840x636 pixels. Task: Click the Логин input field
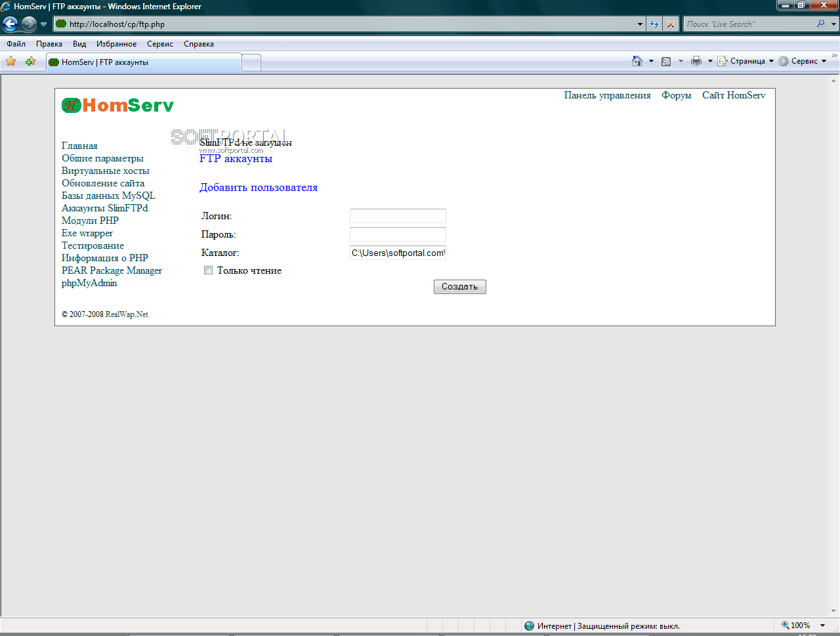pyautogui.click(x=398, y=216)
